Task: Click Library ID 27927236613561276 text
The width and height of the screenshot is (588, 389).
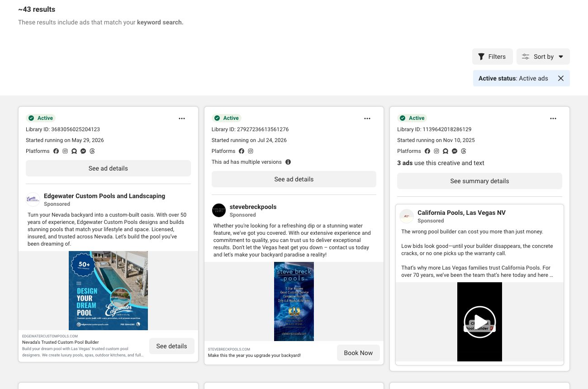Action: click(x=250, y=129)
